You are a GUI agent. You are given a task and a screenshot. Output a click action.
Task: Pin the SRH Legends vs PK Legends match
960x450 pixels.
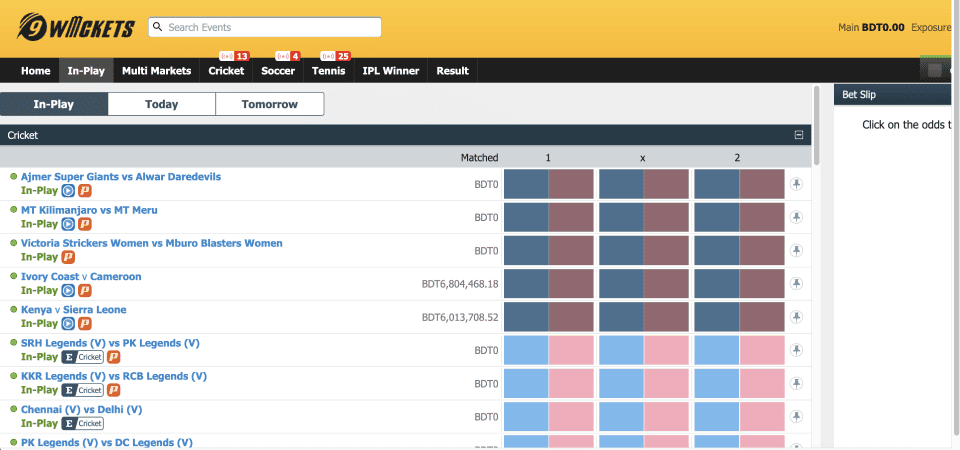796,350
